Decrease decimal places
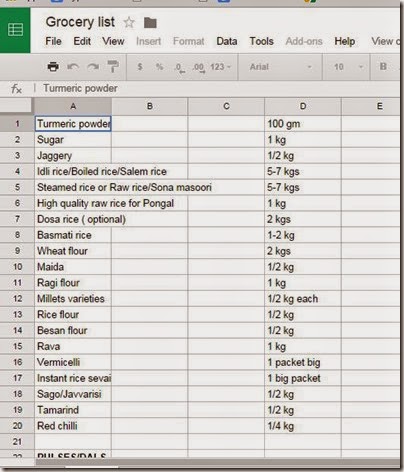 click(x=179, y=68)
